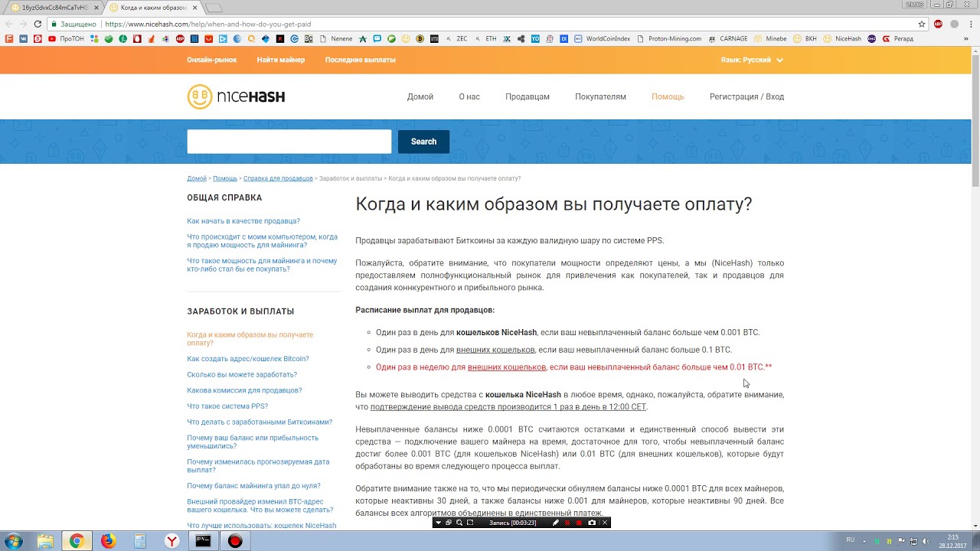The width and height of the screenshot is (980, 551).
Task: Go to Домой in main navigation
Action: [x=420, y=96]
